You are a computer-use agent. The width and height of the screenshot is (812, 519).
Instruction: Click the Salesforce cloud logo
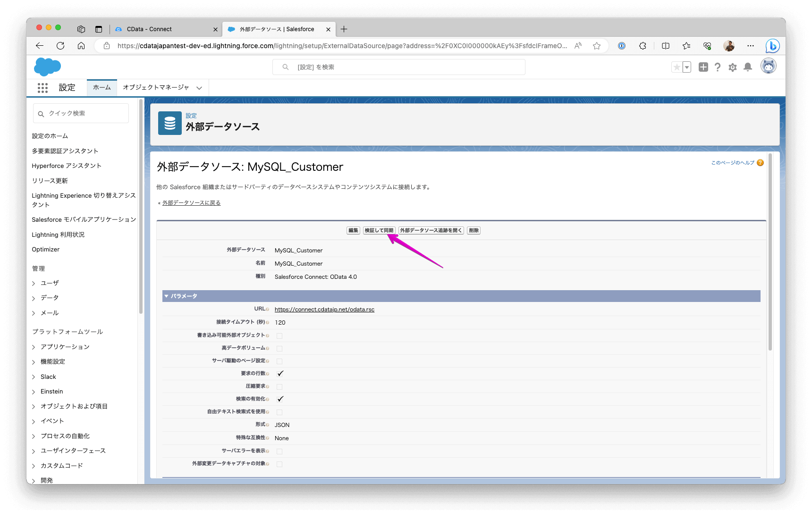47,67
